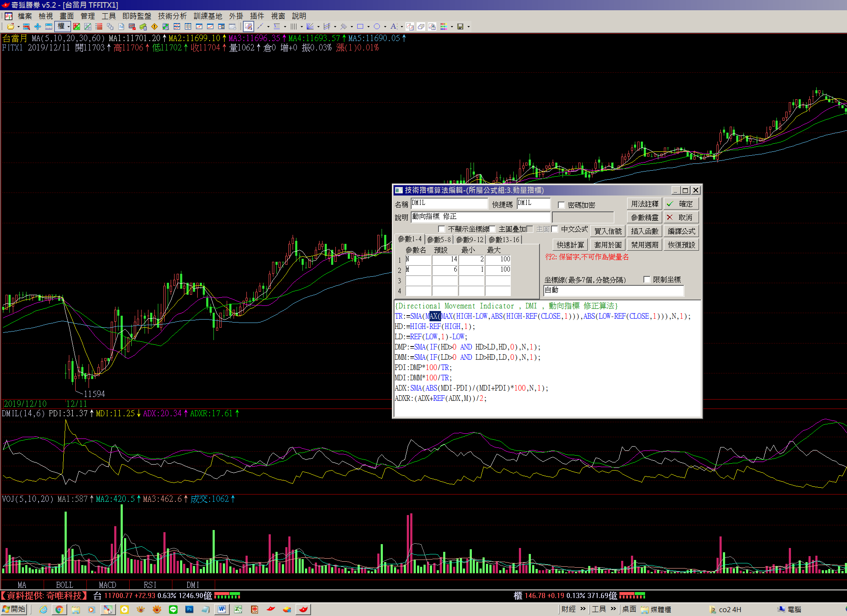
Task: Click the 確定 confirm button
Action: click(681, 204)
